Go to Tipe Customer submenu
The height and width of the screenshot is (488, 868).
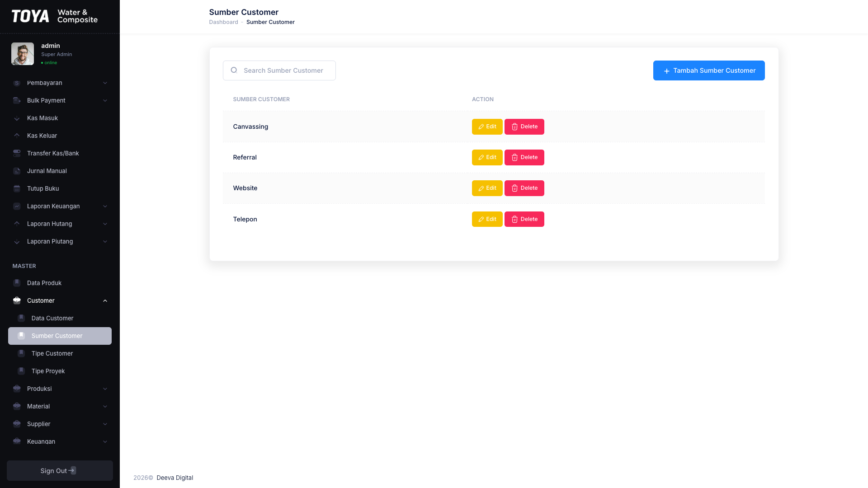[x=60, y=353]
